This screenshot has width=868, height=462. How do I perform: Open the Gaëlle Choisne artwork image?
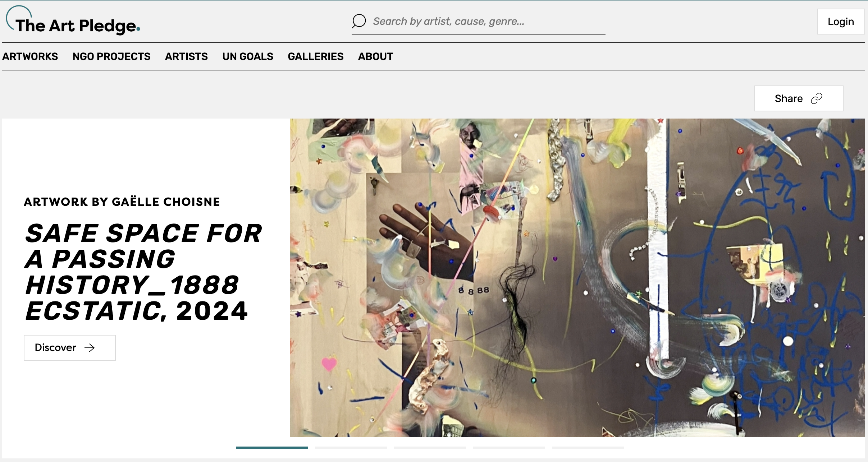click(577, 278)
